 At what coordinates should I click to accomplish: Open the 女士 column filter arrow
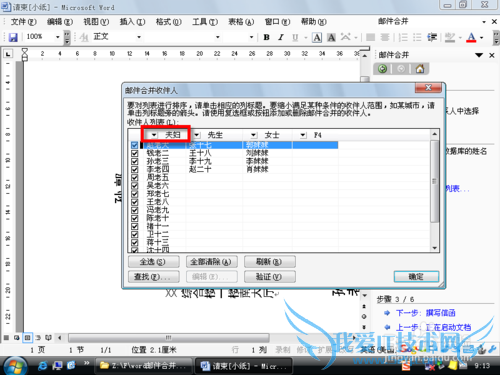click(x=254, y=135)
